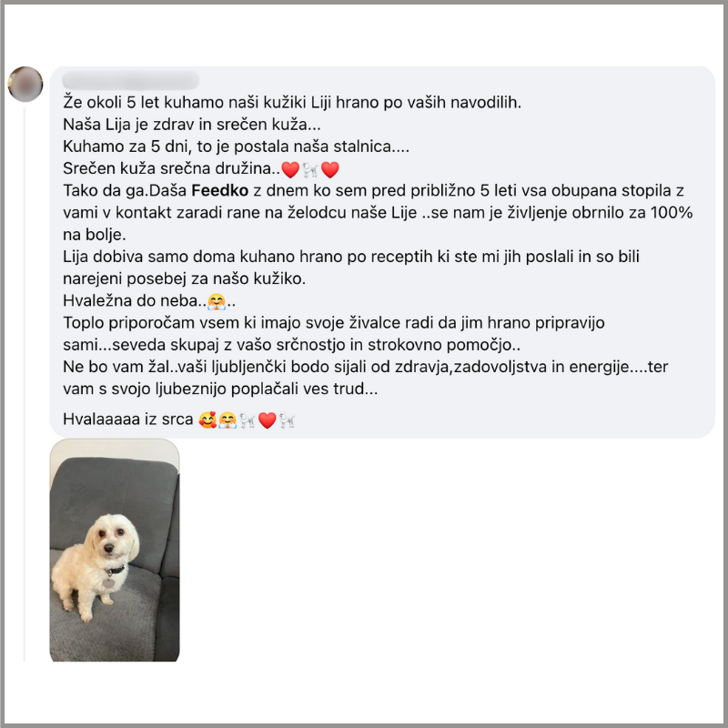Screen dimensions: 728x728
Task: Open the bold Feedko mention link
Action: coord(219,190)
